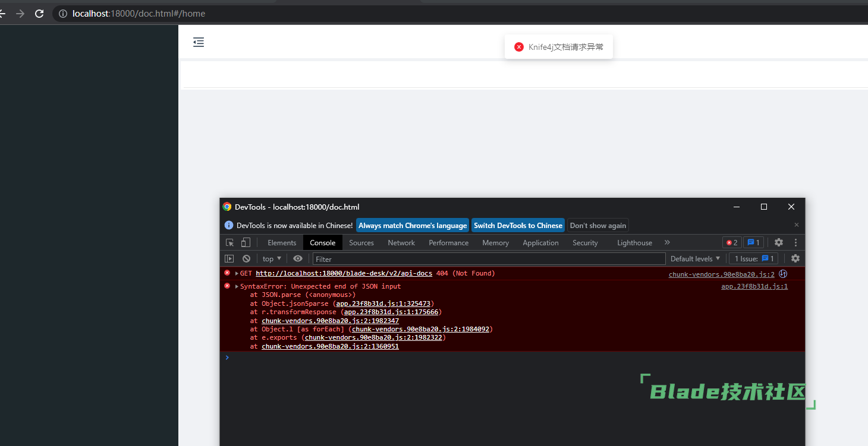The height and width of the screenshot is (446, 868).
Task: Toggle the sidebar collapse icon in the page header
Action: 199,42
